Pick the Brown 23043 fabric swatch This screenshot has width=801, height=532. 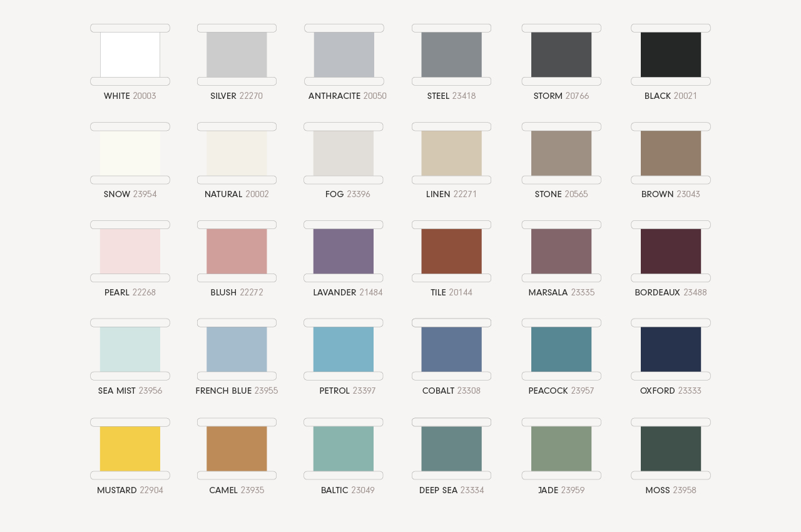coord(671,153)
